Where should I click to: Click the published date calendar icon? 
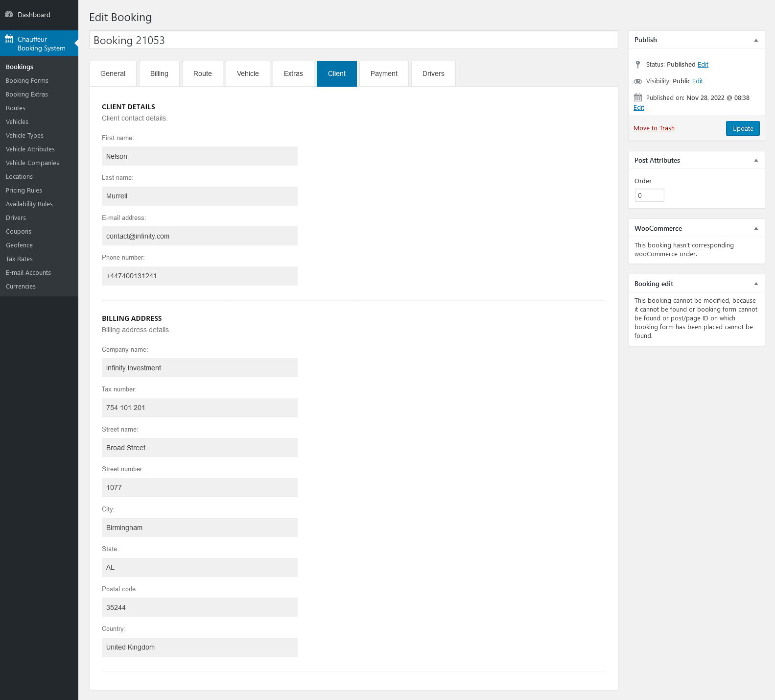click(x=637, y=98)
